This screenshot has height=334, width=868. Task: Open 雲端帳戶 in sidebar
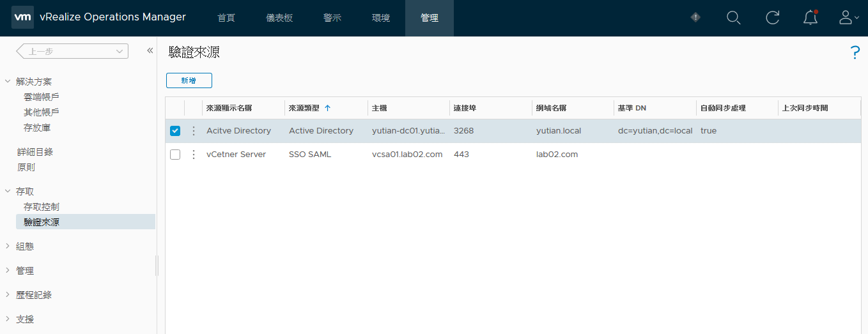(42, 97)
